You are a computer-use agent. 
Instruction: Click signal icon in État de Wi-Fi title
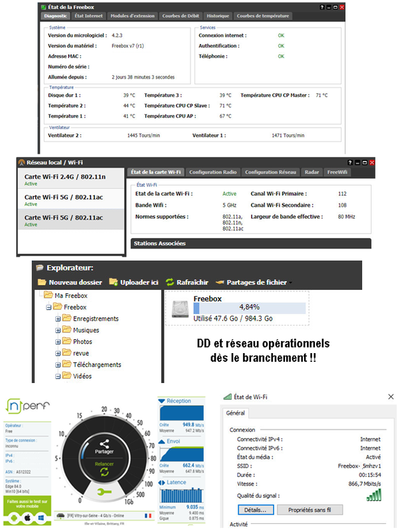point(228,396)
